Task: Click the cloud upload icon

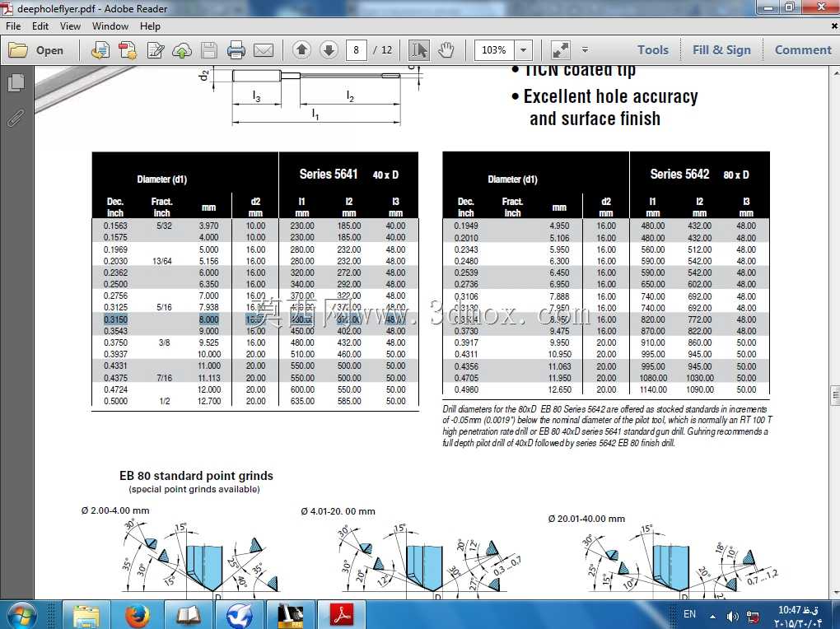Action: point(182,50)
